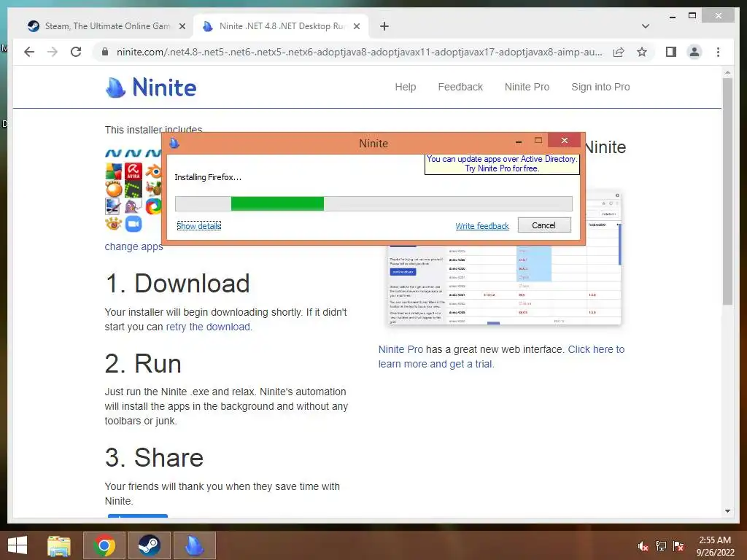
Task: Close the Ninite .NET 4.8 tab
Action: [356, 26]
